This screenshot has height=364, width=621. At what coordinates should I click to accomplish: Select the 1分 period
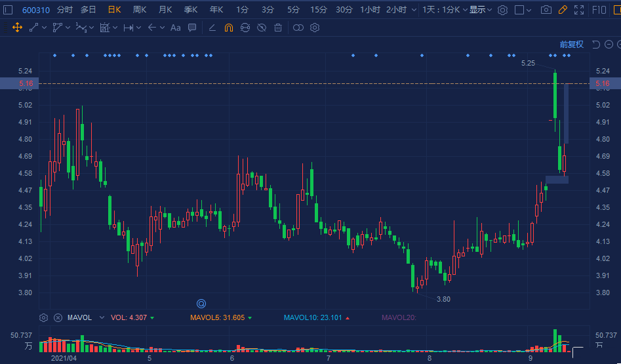tap(243, 10)
